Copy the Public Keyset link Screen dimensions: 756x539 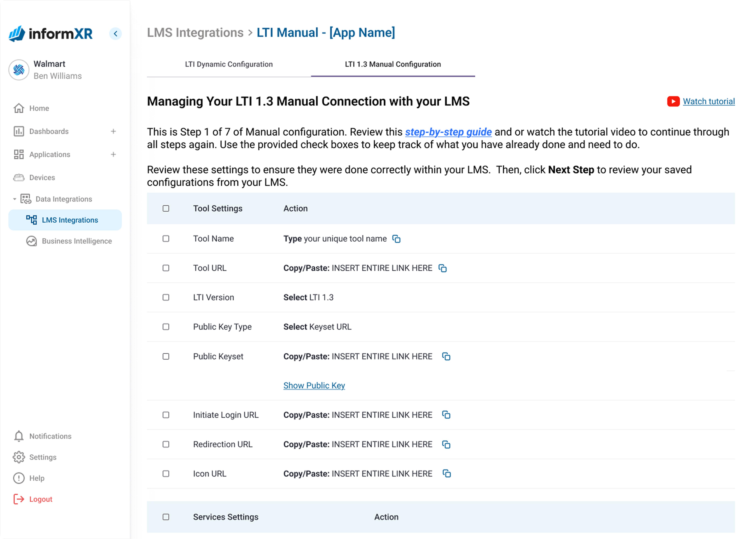click(x=446, y=356)
